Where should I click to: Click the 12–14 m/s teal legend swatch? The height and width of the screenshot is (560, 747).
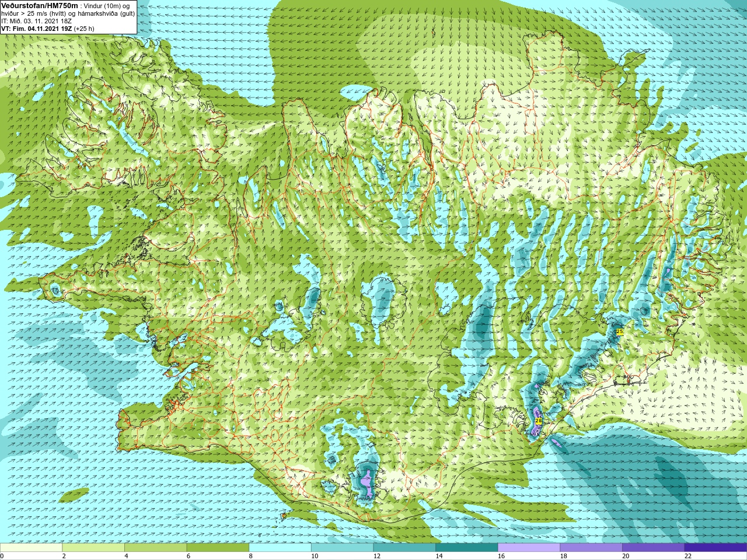pyautogui.click(x=404, y=548)
